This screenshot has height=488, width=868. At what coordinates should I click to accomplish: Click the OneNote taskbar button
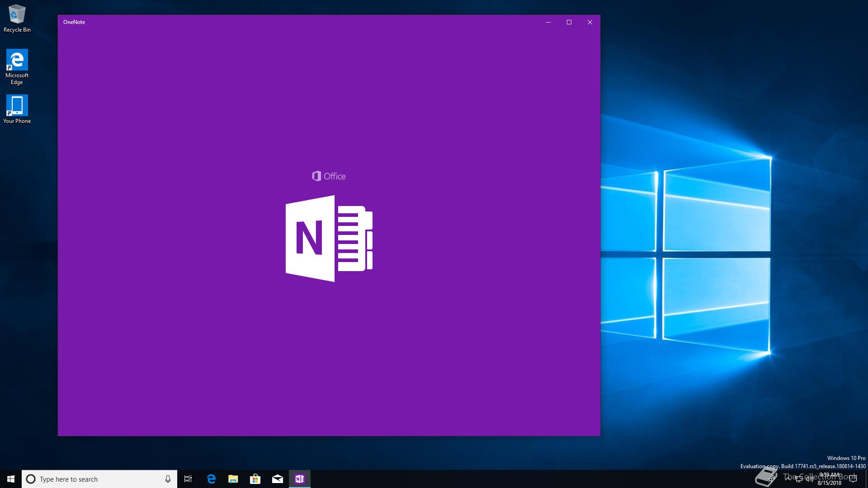tap(300, 479)
